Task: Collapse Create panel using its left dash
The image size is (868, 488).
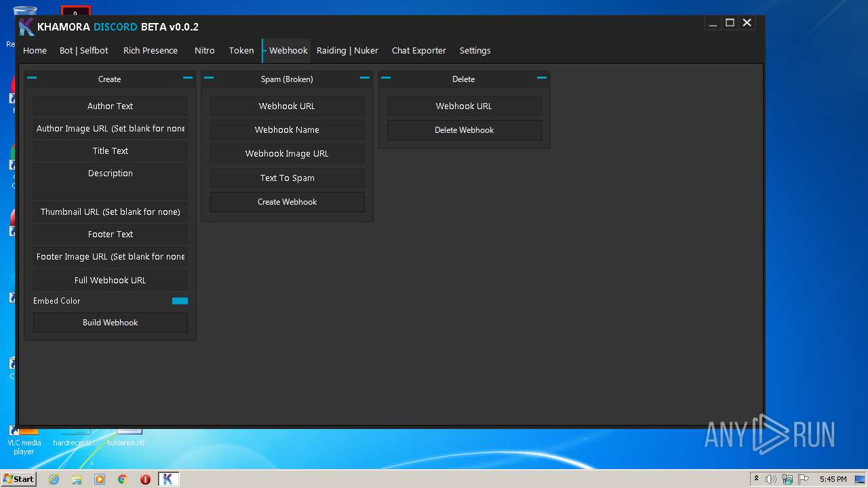Action: (32, 78)
